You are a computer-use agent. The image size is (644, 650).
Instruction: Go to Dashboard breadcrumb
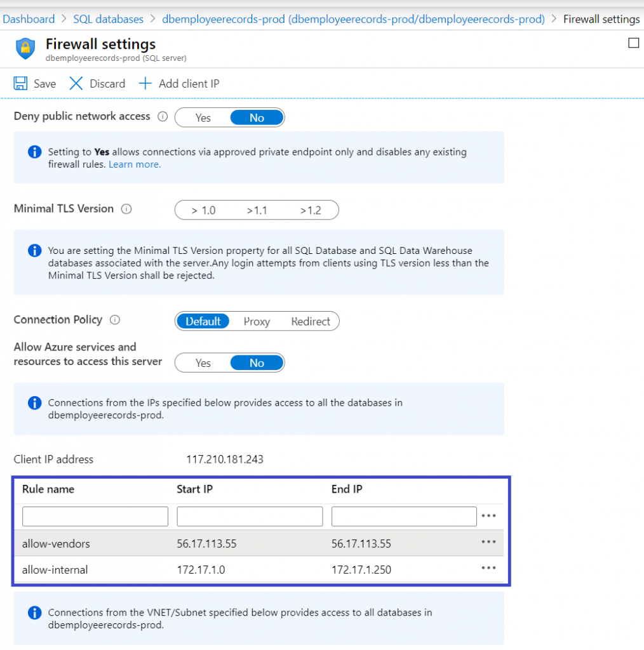point(29,19)
